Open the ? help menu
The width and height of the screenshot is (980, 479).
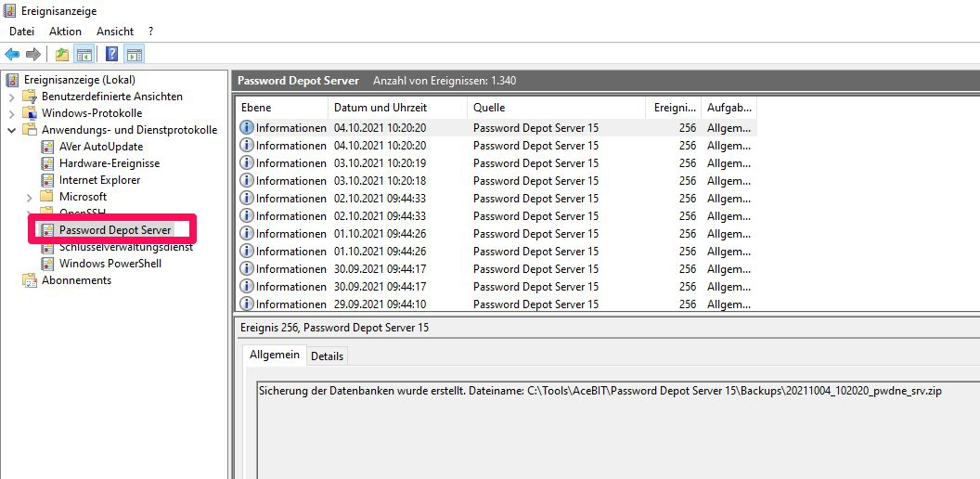pos(150,32)
